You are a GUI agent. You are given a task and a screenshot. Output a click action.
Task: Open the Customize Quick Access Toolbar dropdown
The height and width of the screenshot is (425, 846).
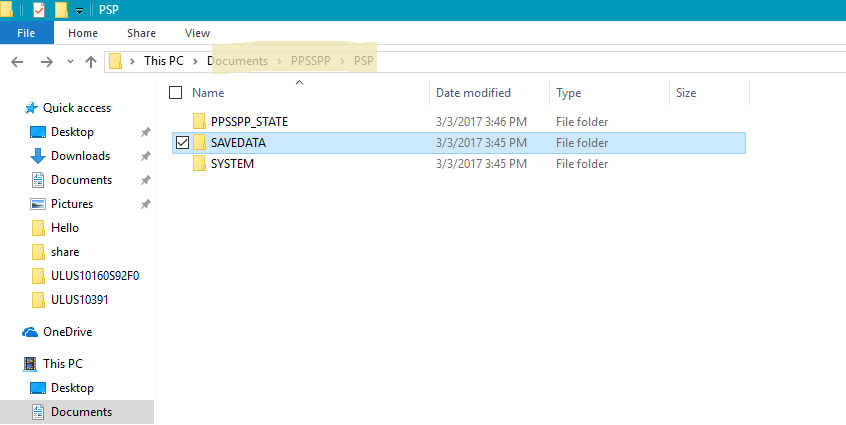point(80,11)
